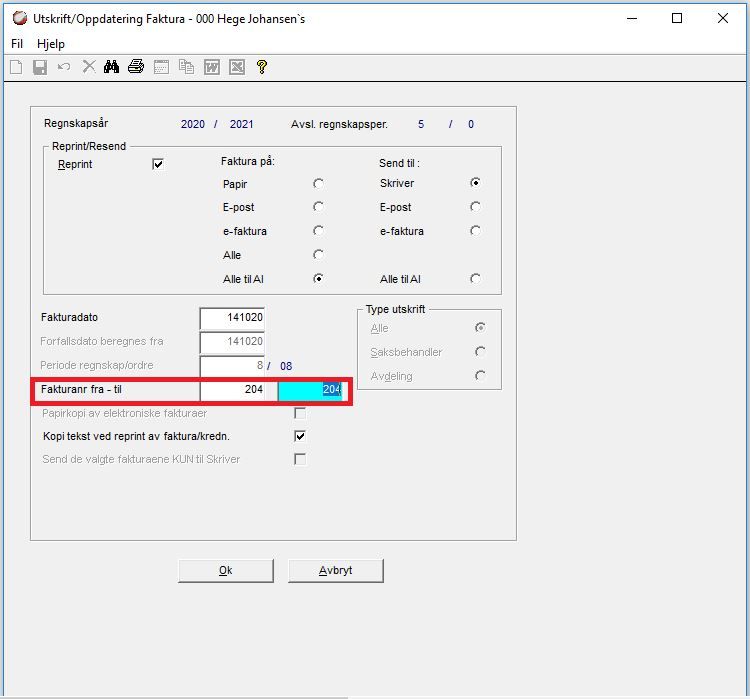Viewport: 750px width, 699px height.
Task: Click the Regnskapsår value 2020
Action: pyautogui.click(x=193, y=124)
